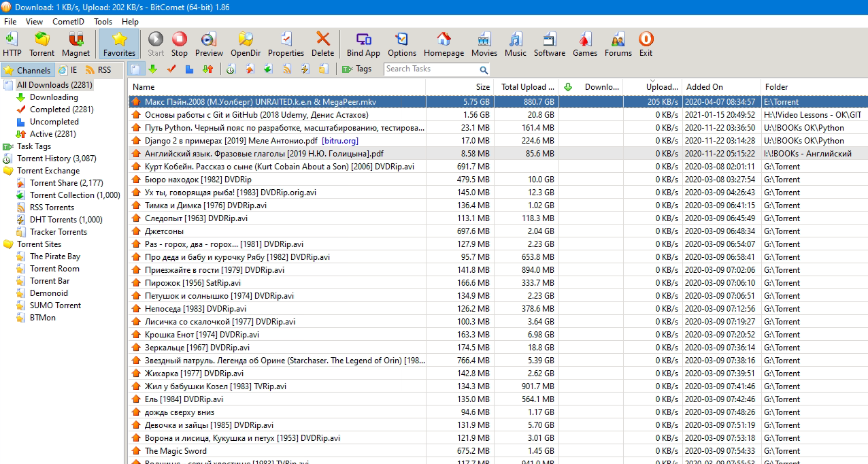Open the View menu

(34, 21)
